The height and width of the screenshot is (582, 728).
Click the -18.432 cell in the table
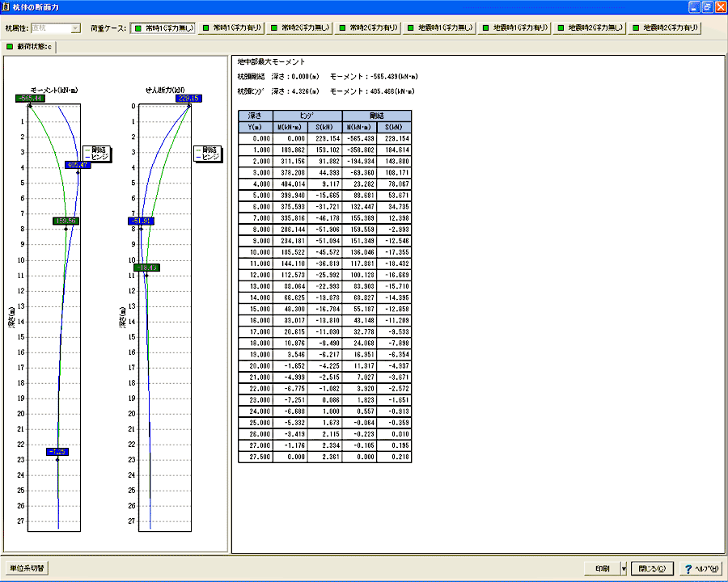[394, 264]
